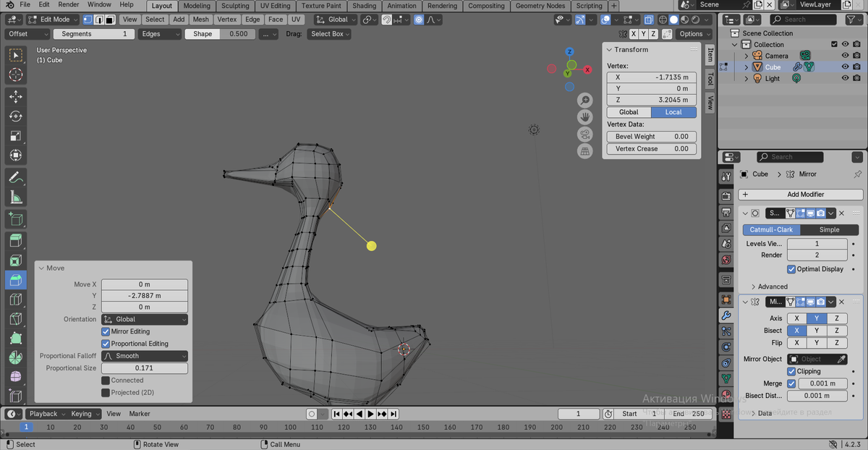Viewport: 868px width, 450px height.
Task: Switch transform coordinates to Global
Action: [629, 112]
